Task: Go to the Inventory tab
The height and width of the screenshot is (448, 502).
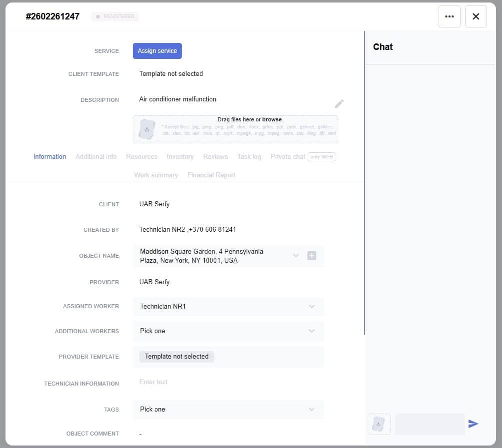Action: 180,157
